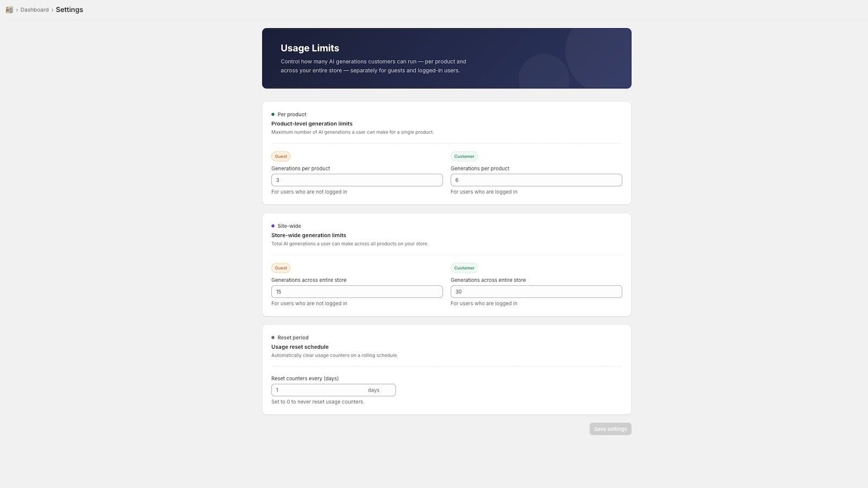This screenshot has width=868, height=488.
Task: Click the Settings breadcrumb title
Action: [x=69, y=10]
